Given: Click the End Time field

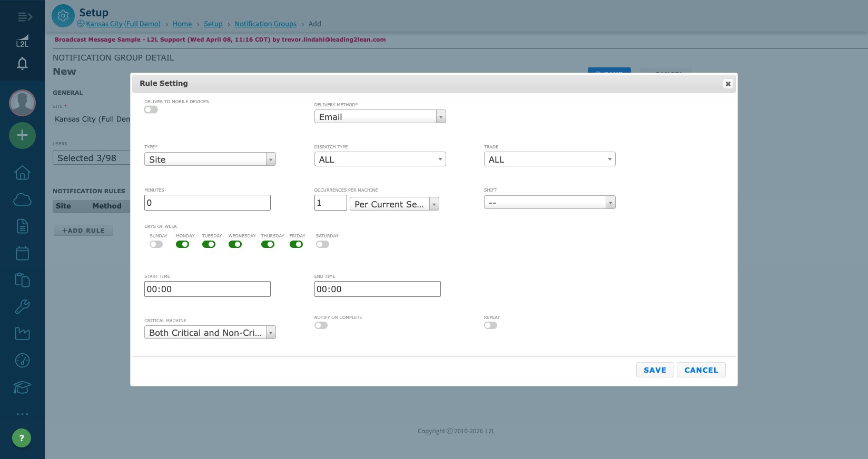Looking at the screenshot, I should click(378, 289).
